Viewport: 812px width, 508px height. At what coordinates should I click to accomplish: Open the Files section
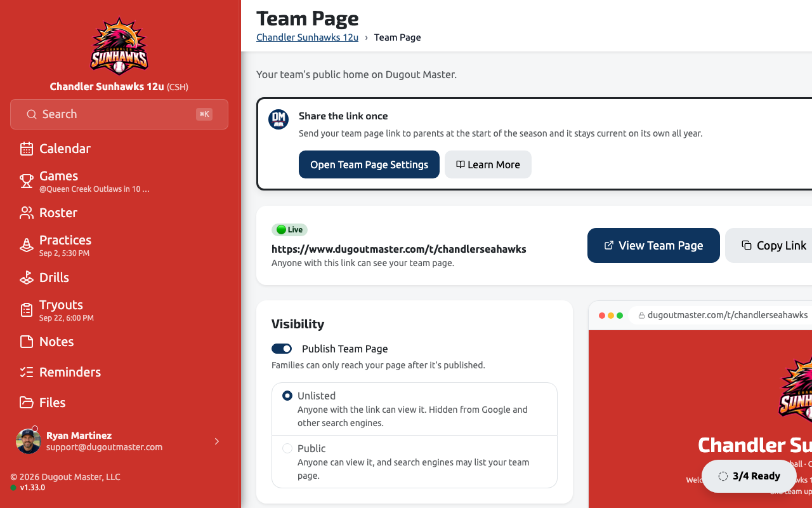pos(119,403)
